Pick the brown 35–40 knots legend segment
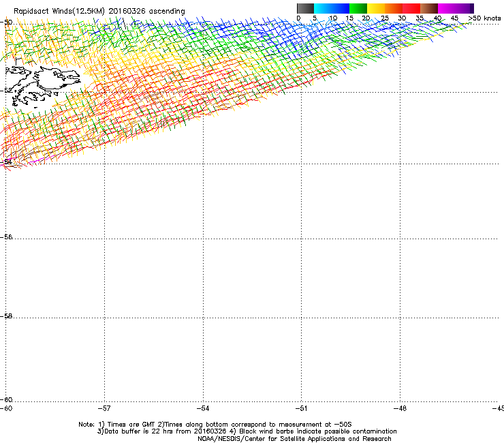504x443 pixels. [429, 8]
